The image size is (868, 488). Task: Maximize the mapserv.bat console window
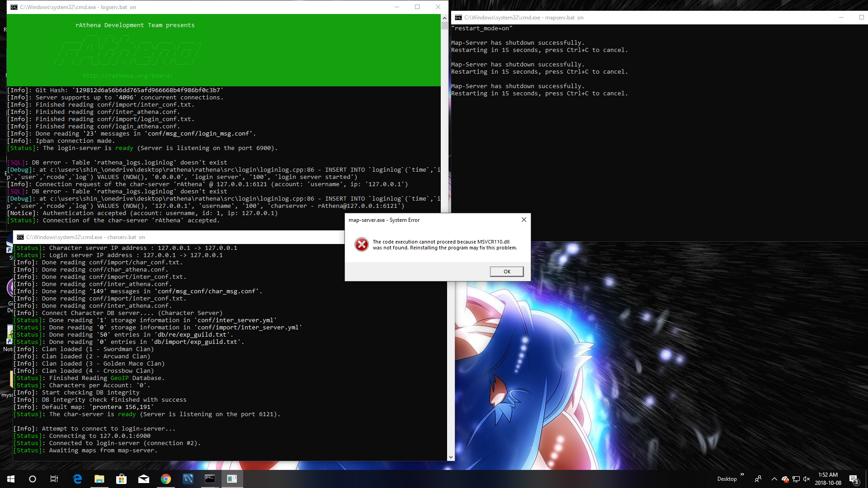[x=861, y=18]
